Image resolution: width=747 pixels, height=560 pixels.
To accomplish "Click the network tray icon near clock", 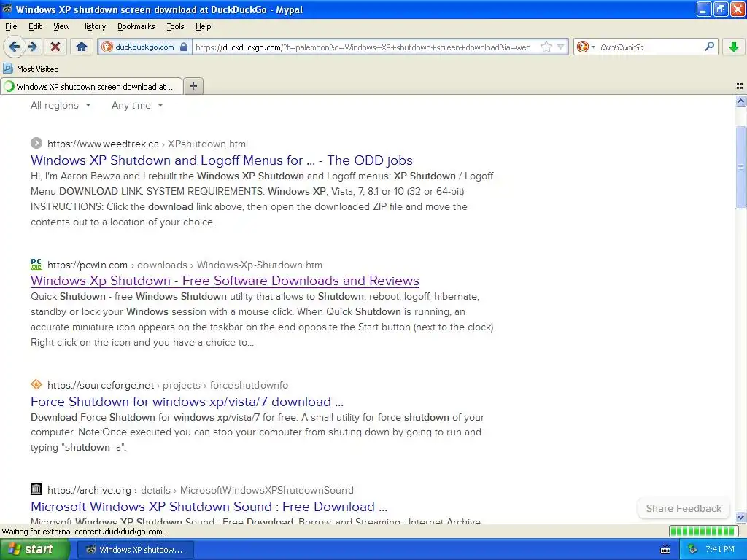I will click(x=692, y=549).
